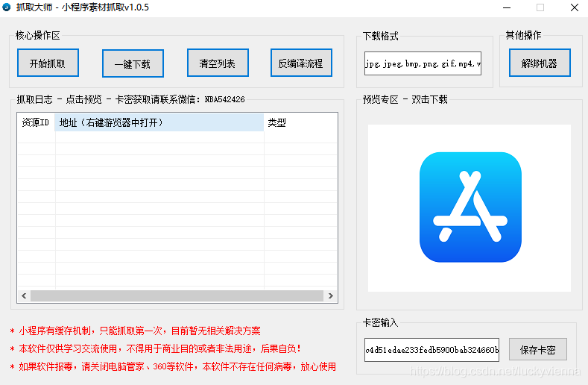Click the left arrow of the horizontal scrollbar

24,295
